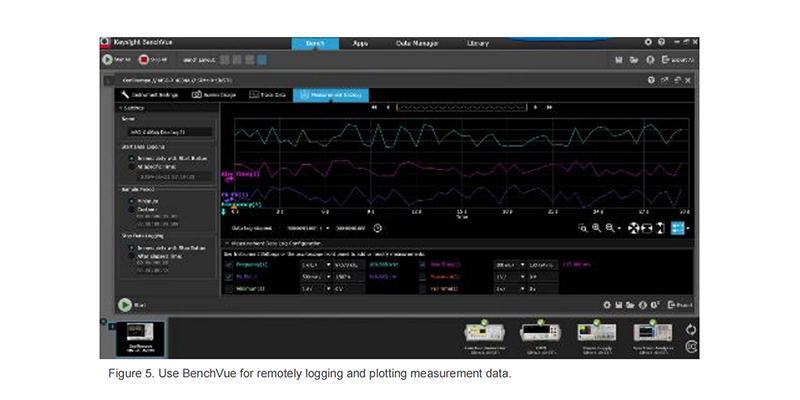Open the help icon in title bar
The height and width of the screenshot is (400, 800).
click(661, 42)
